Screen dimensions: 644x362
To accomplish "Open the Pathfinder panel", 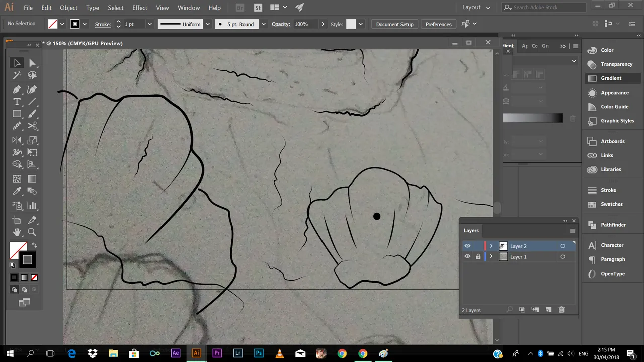I will (x=613, y=225).
